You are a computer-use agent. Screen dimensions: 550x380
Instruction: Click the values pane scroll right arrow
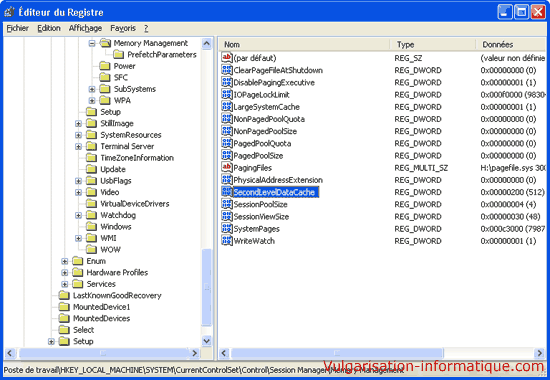tap(539, 353)
